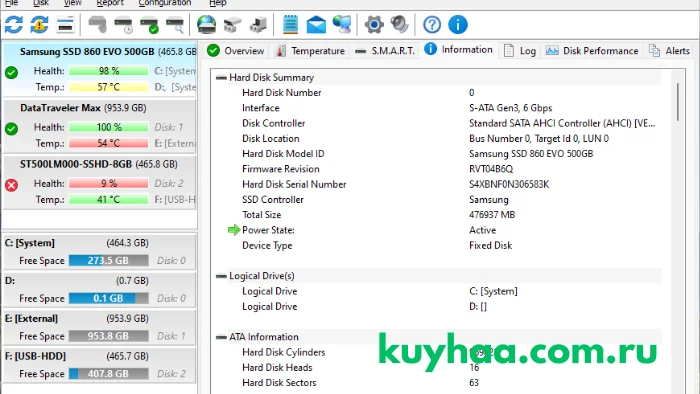Click the globe and monitor network icon
700x394 pixels.
pos(342,25)
